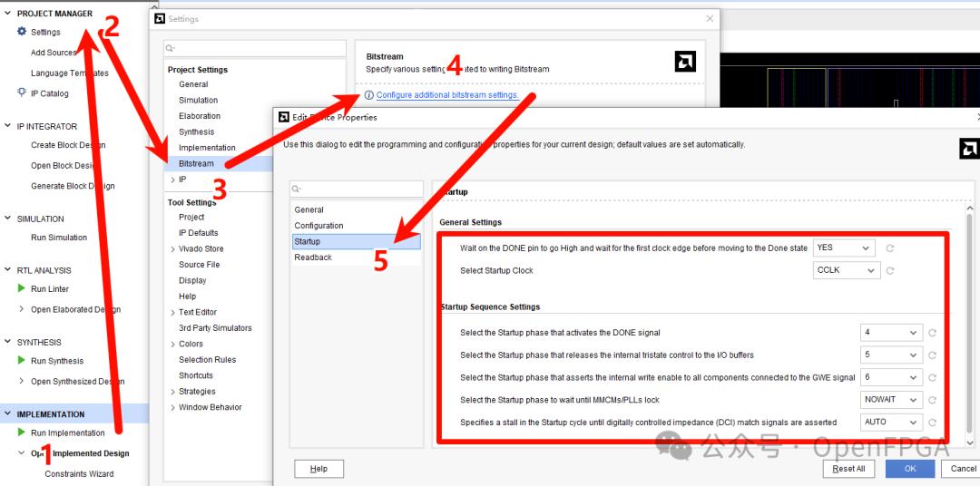
Task: Open the Select Startup Clock CCLK dropdown
Action: pyautogui.click(x=847, y=270)
